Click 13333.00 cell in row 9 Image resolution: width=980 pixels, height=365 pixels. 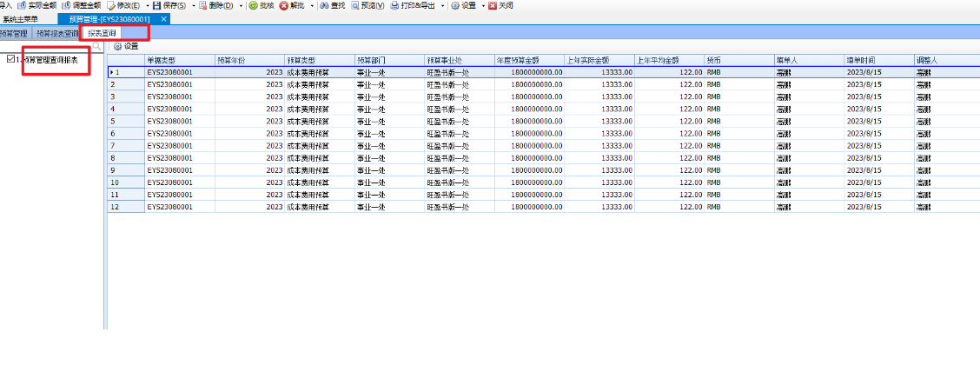coord(600,170)
